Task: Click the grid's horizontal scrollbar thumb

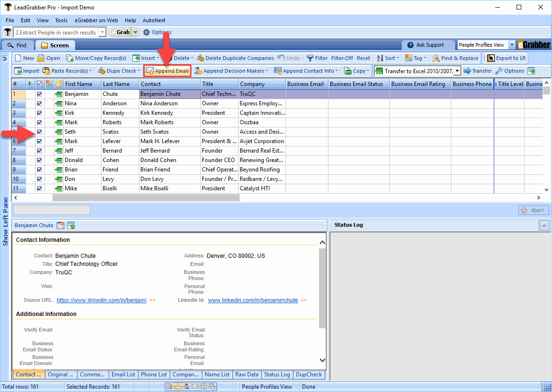Action: click(x=146, y=198)
